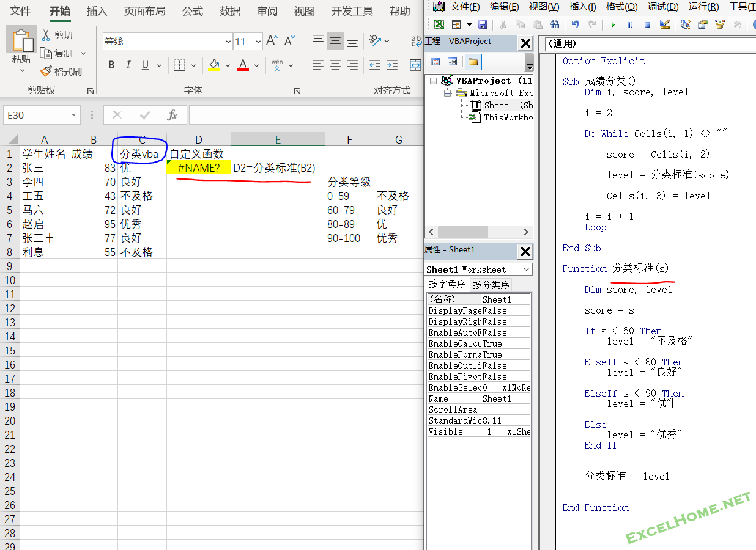Toggle Align Right in the ribbon
This screenshot has width=756, height=550.
pos(352,65)
